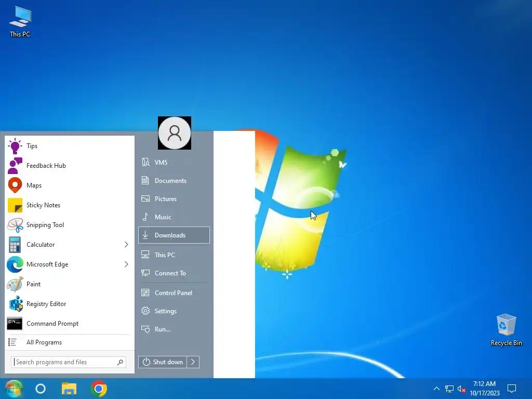The height and width of the screenshot is (399, 532).
Task: Select the This PC desktop icon
Action: (x=20, y=21)
